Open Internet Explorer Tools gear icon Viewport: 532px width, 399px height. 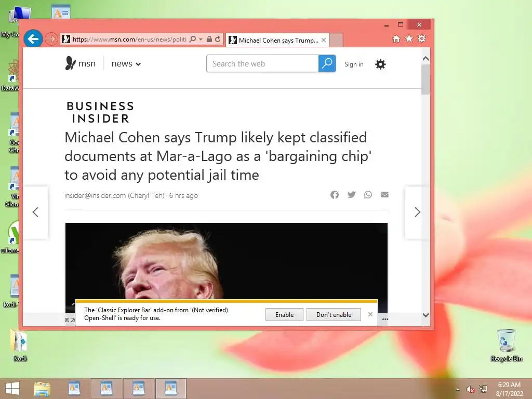pyautogui.click(x=422, y=38)
